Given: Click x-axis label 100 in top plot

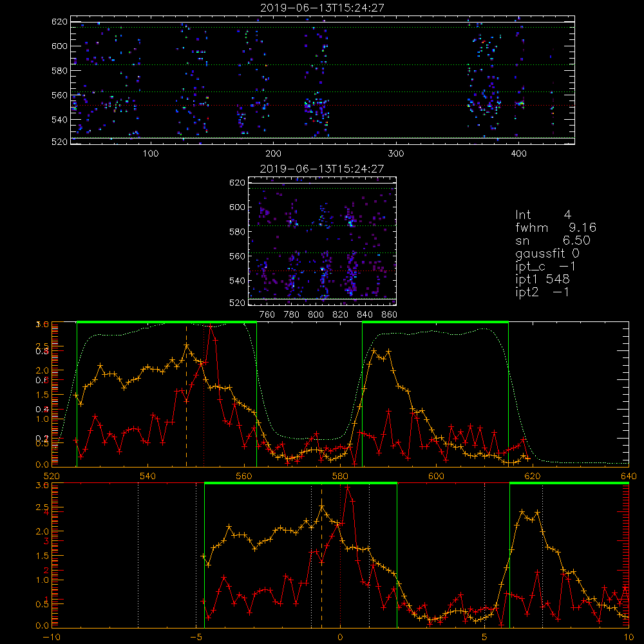Looking at the screenshot, I should tap(151, 154).
